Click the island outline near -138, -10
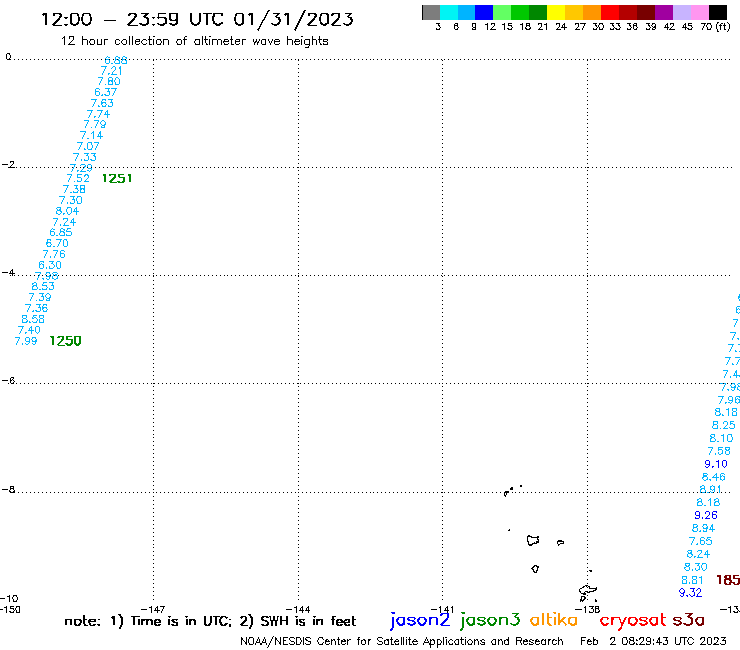This screenshot has height=650, width=740. 588,592
